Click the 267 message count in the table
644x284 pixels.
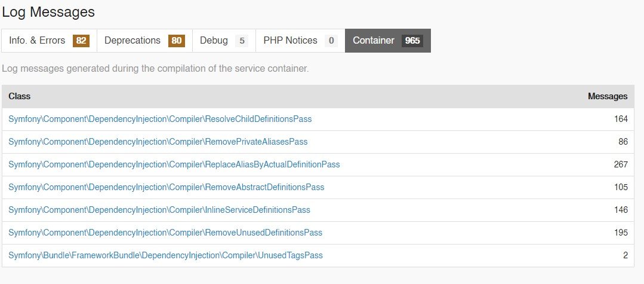(x=621, y=164)
